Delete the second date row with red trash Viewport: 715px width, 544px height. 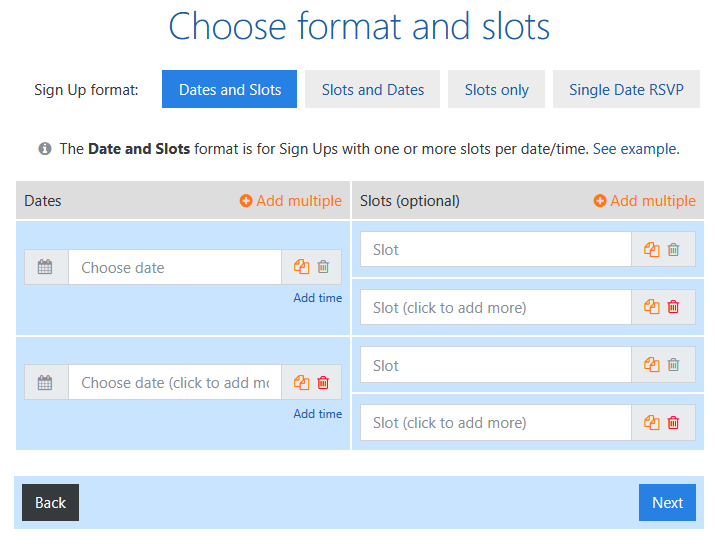323,382
